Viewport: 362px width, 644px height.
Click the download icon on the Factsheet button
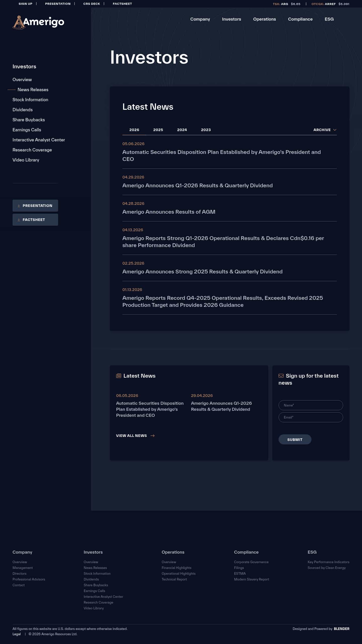point(19,220)
